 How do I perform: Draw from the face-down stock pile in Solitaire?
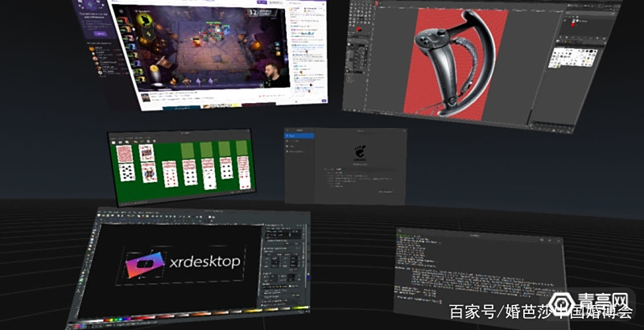pos(124,154)
